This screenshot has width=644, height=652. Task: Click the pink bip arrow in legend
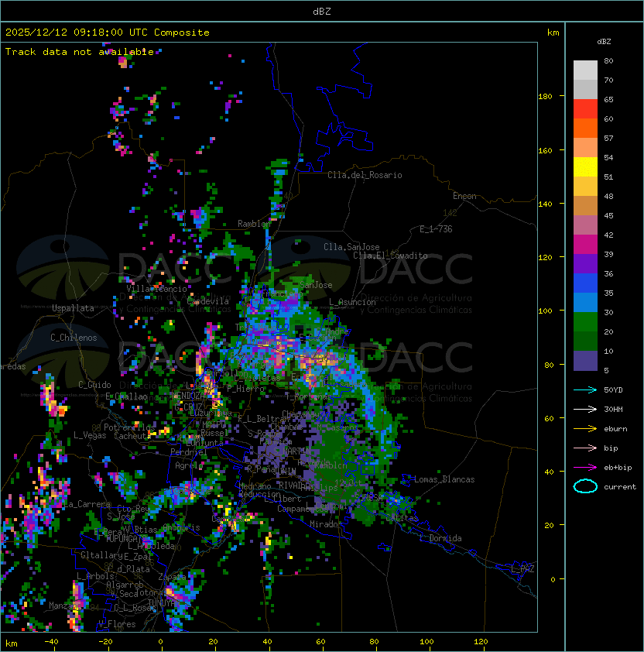click(x=585, y=448)
